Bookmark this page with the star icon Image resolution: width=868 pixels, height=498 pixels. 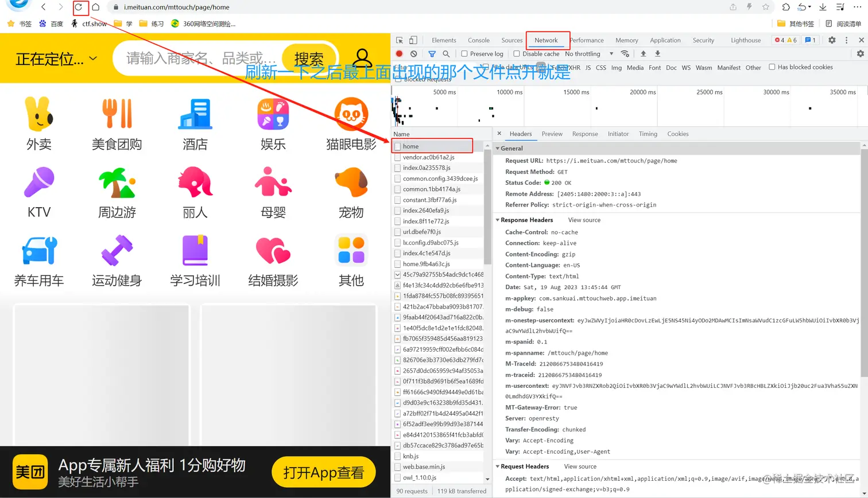[766, 7]
